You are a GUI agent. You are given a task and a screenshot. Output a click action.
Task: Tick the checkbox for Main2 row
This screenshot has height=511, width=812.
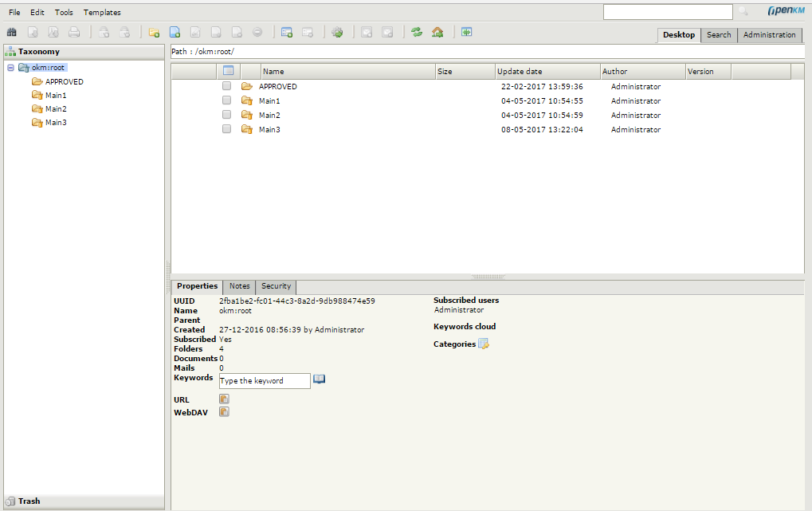[x=227, y=115]
